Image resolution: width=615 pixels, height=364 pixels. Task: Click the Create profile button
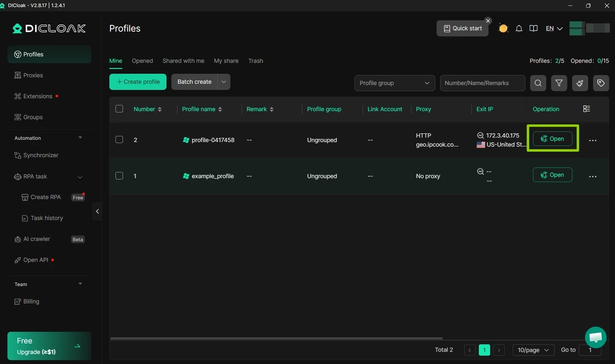tap(138, 82)
